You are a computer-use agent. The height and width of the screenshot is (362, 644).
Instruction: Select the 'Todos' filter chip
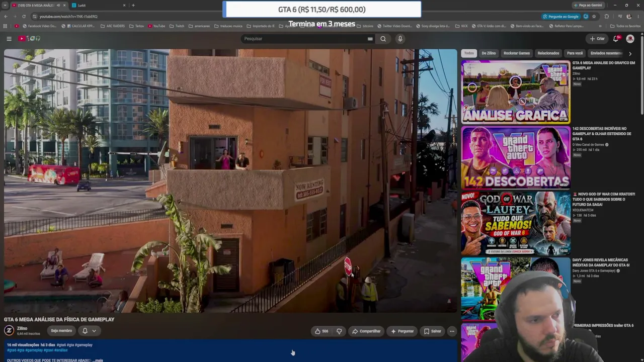point(469,53)
